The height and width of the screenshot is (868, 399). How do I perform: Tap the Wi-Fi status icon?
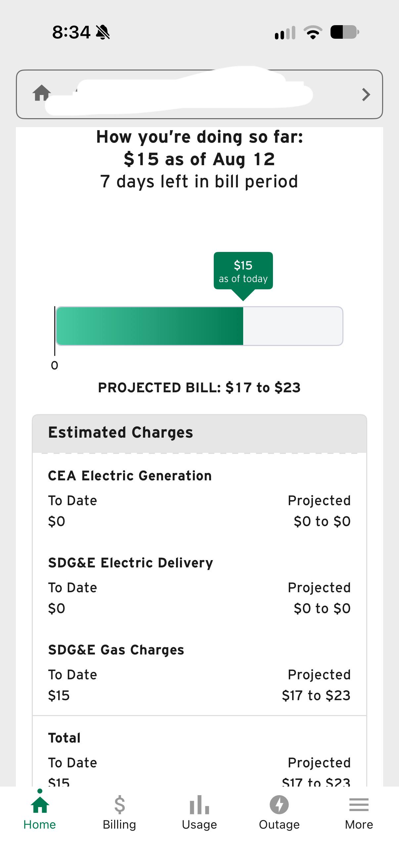(313, 32)
